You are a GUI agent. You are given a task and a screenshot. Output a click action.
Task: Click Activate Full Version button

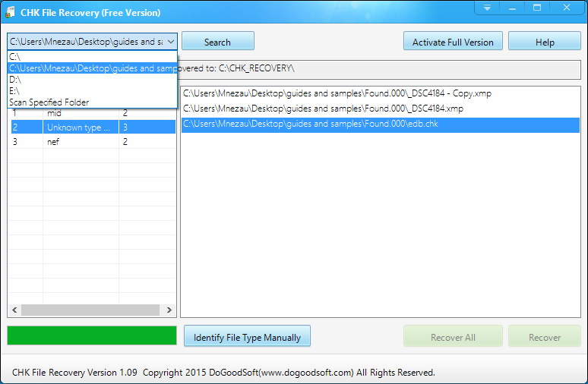click(453, 42)
